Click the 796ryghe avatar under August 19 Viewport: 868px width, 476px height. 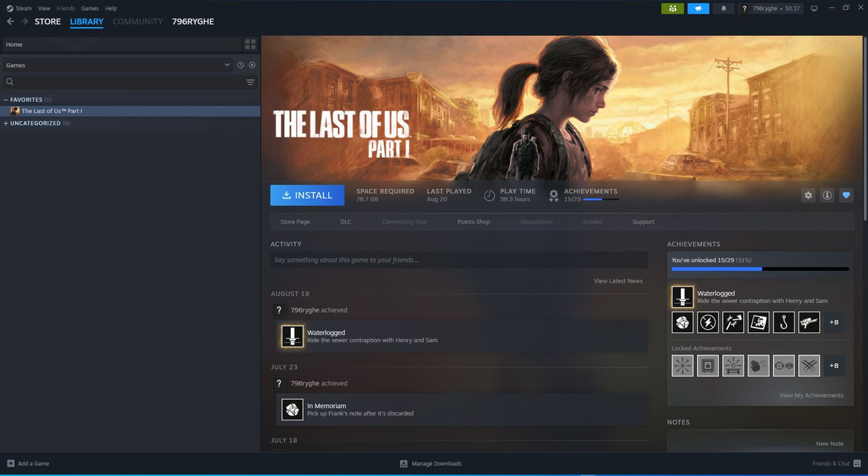278,310
